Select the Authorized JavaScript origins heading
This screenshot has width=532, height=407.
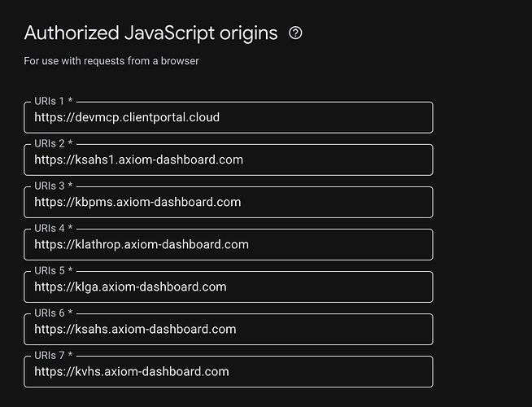point(151,33)
